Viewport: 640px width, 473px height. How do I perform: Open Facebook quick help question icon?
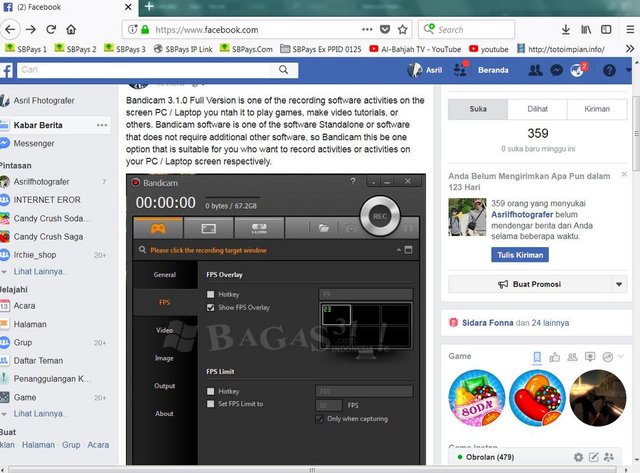click(609, 70)
